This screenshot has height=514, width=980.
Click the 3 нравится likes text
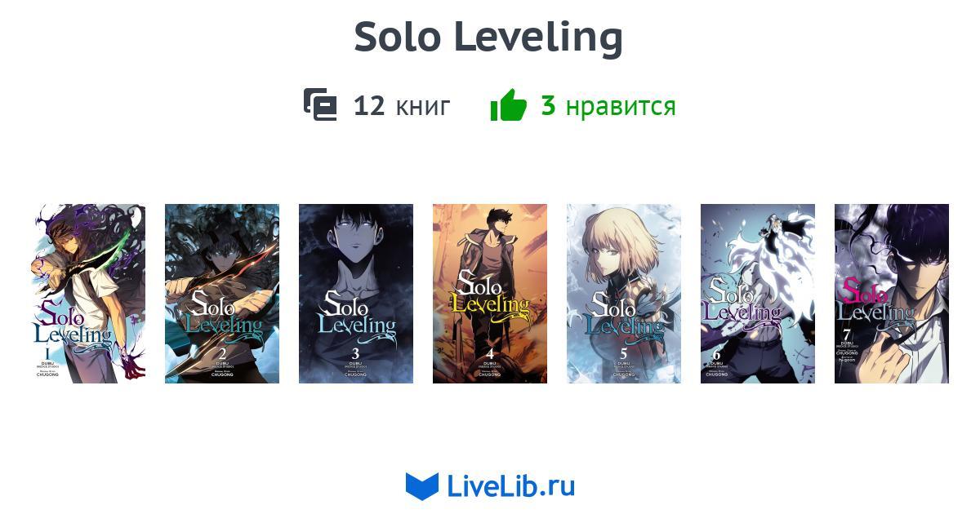tap(608, 106)
